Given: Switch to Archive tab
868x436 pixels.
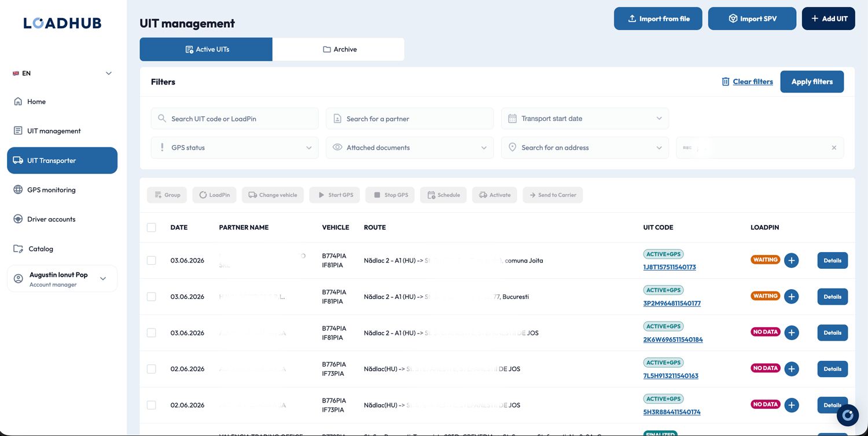Looking at the screenshot, I should tap(339, 49).
